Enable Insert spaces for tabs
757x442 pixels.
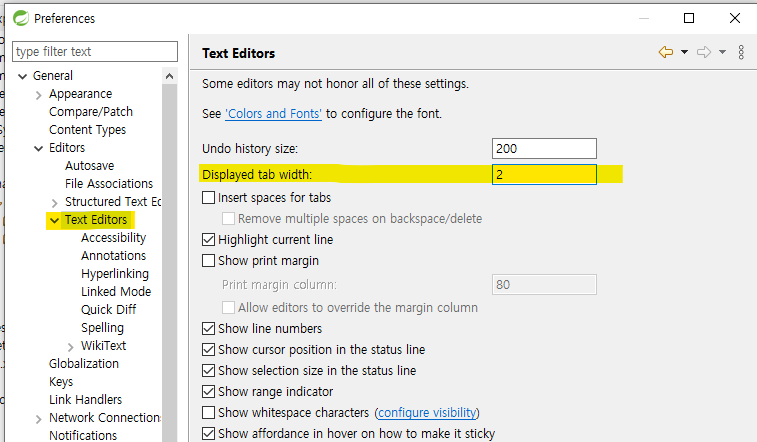pyautogui.click(x=209, y=197)
